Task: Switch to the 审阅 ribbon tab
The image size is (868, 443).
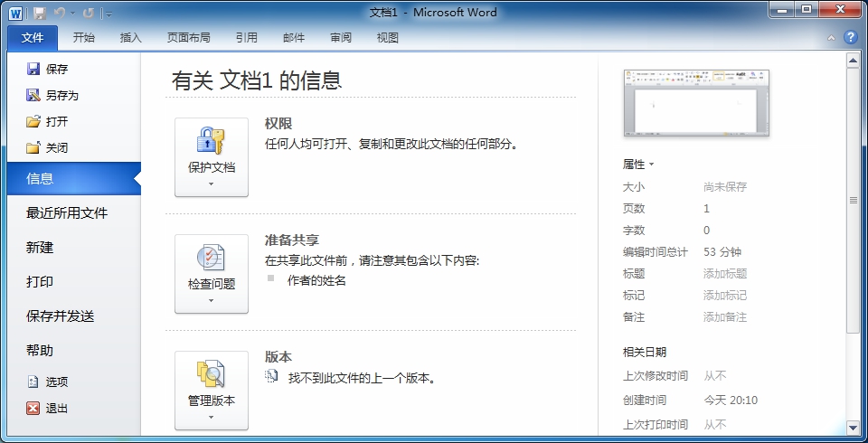Action: click(x=341, y=38)
